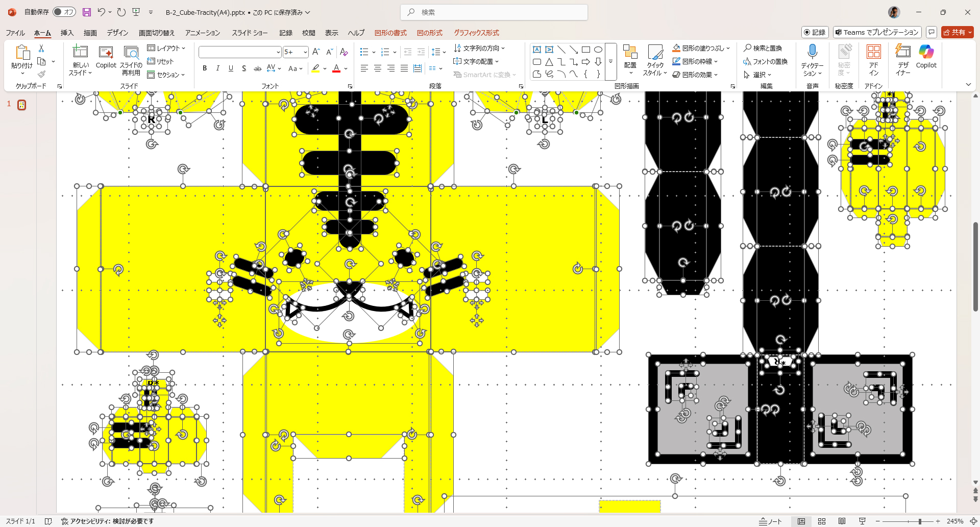The height and width of the screenshot is (527, 980).
Task: Open the 挿入 tab
Action: point(67,33)
